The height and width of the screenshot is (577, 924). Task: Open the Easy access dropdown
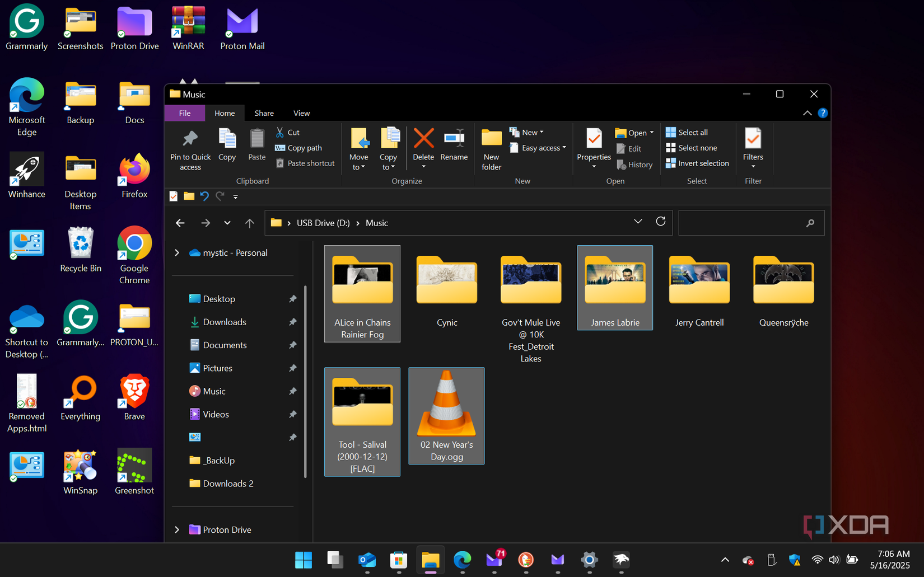538,148
